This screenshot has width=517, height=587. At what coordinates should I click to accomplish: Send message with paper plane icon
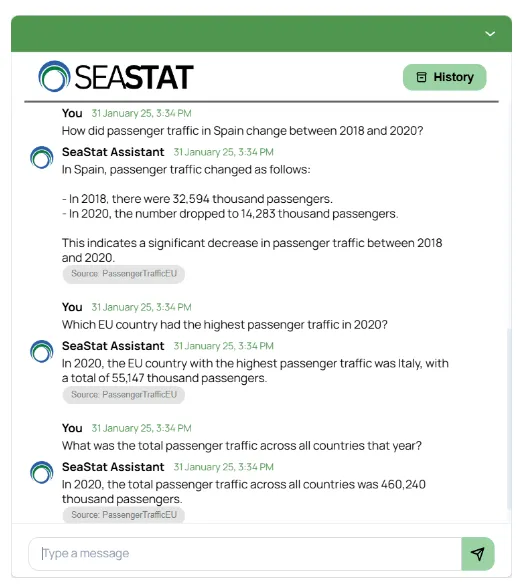point(478,554)
